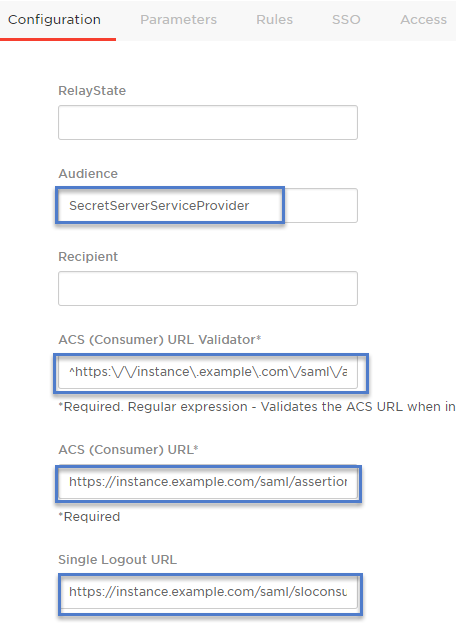Viewport: 456px width, 628px height.
Task: Switch to the Parameters tab
Action: click(x=178, y=20)
